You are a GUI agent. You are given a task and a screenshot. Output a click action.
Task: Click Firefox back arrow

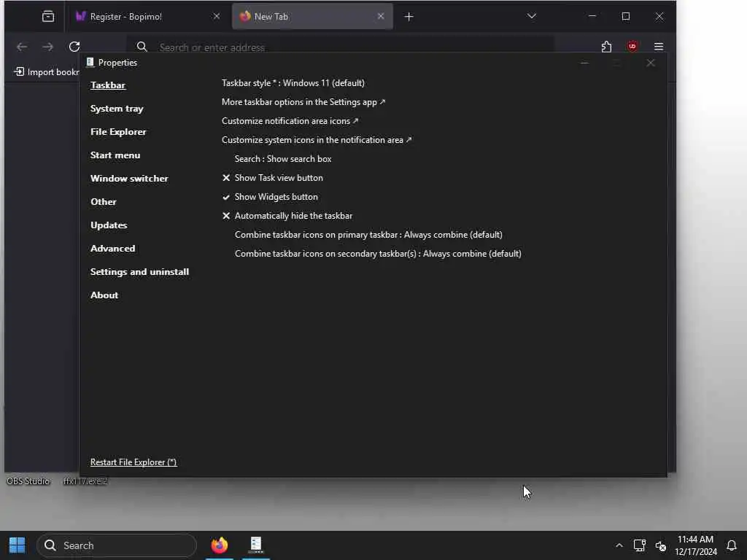tap(22, 47)
